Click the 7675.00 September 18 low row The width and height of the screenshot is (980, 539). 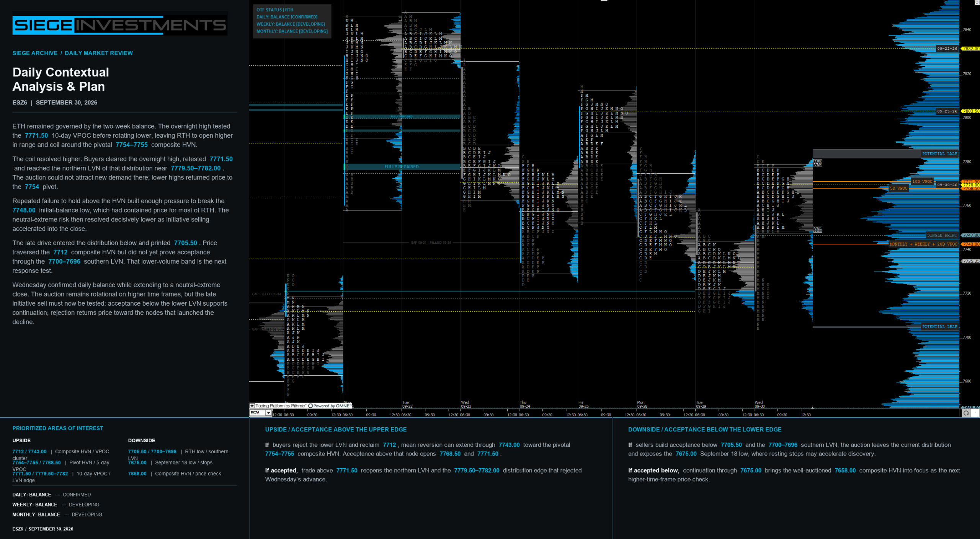pos(170,463)
